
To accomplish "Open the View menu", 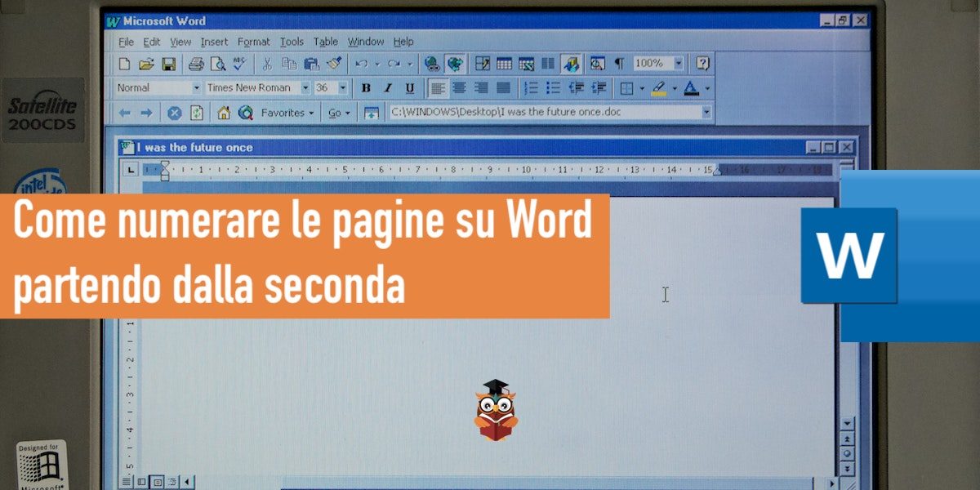I will [x=180, y=42].
